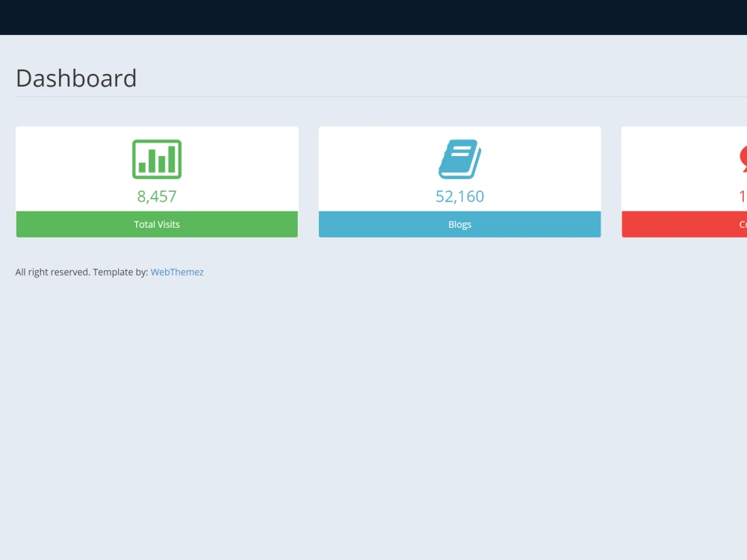Screen dimensions: 747x560
Task: Click the green bar chart icon
Action: click(x=157, y=159)
